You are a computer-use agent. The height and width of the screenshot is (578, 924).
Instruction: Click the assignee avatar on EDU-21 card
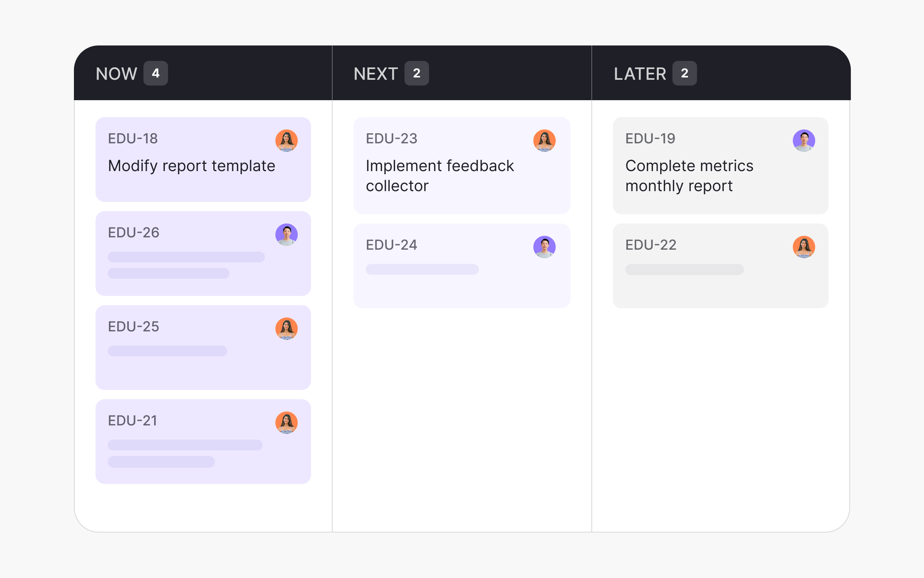point(286,423)
